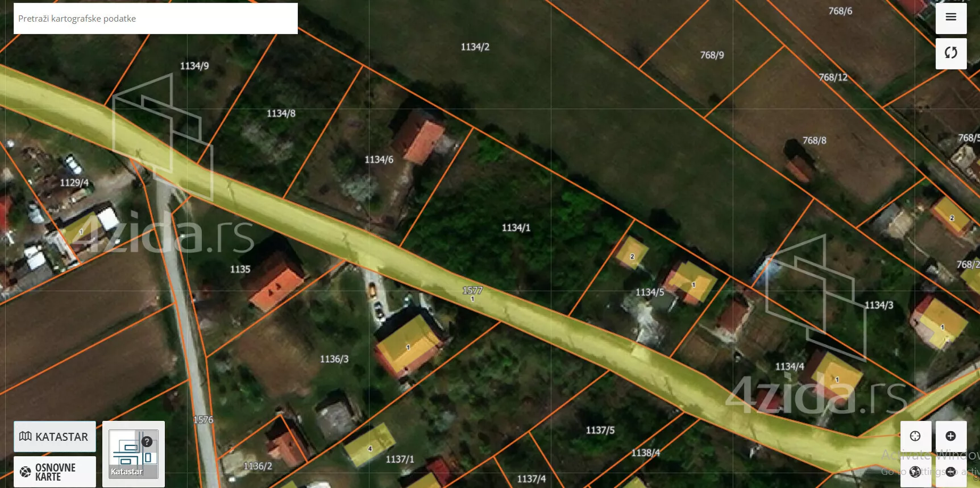Click parcel 1137/5 label
Image resolution: width=980 pixels, height=488 pixels.
(600, 430)
